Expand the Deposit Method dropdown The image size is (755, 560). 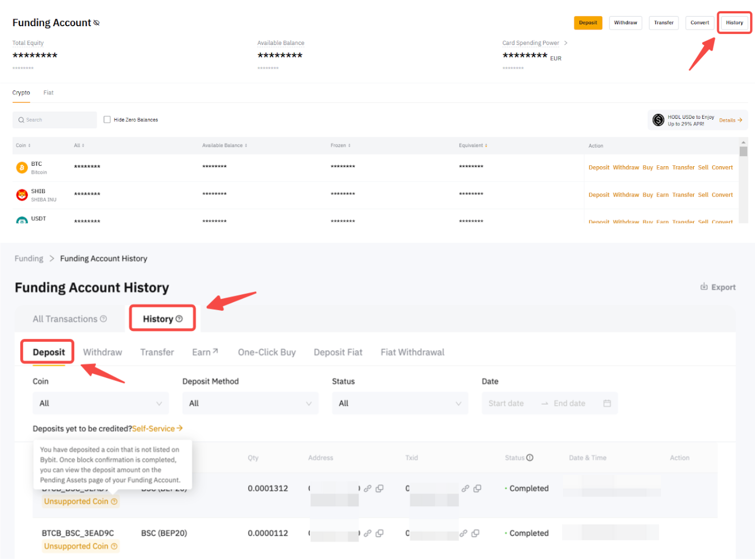click(x=250, y=403)
